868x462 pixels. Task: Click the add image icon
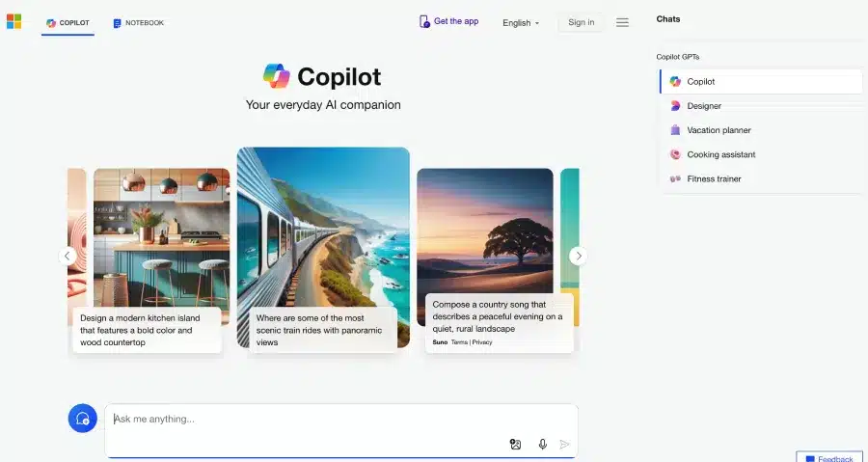click(515, 445)
